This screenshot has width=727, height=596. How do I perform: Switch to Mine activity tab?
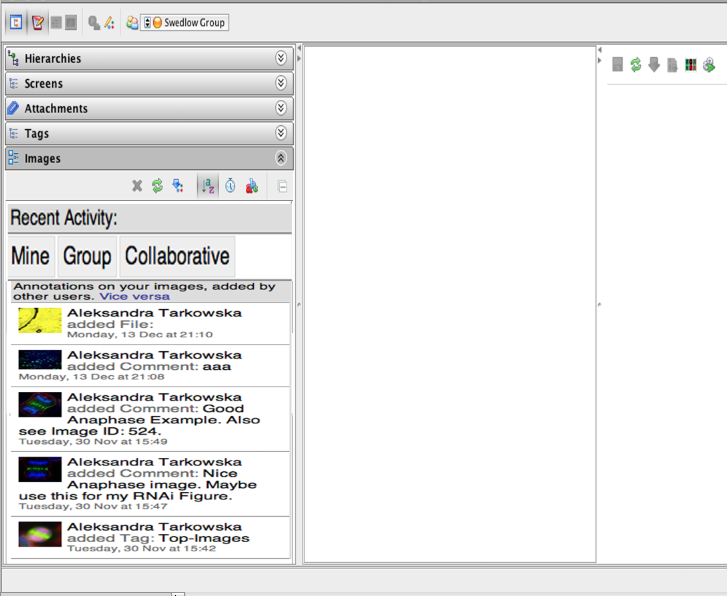(31, 256)
